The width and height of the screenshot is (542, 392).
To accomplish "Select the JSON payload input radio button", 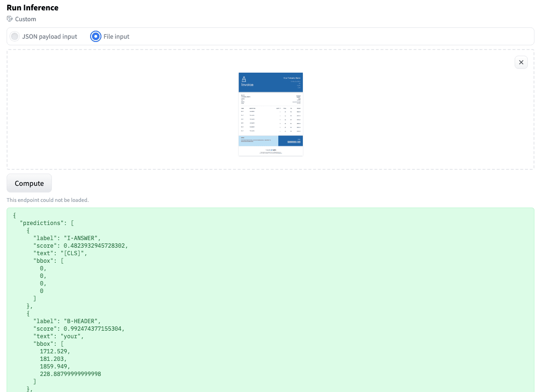I will [15, 36].
